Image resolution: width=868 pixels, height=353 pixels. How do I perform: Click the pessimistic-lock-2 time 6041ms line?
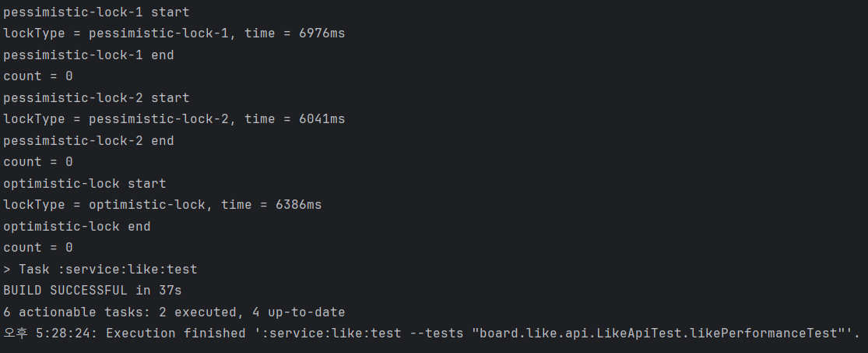tap(174, 119)
